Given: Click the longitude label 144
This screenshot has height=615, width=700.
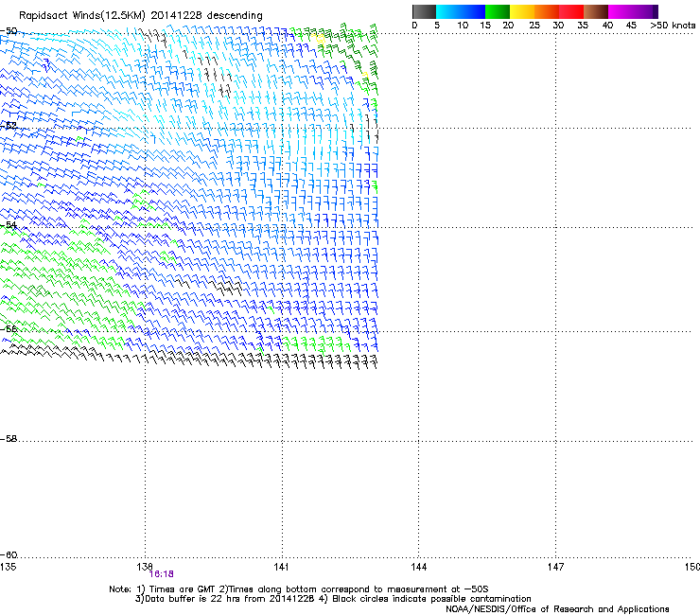Looking at the screenshot, I should pos(419,567).
